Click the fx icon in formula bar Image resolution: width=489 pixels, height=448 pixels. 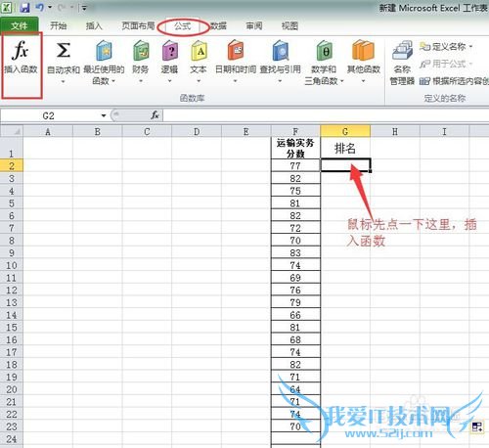coord(155,115)
